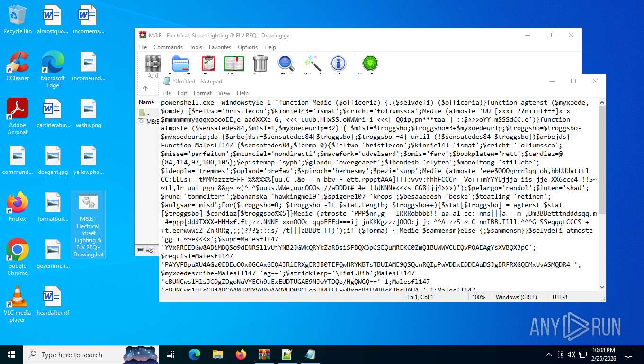Click the WinRAR Add archive icon

tap(153, 64)
